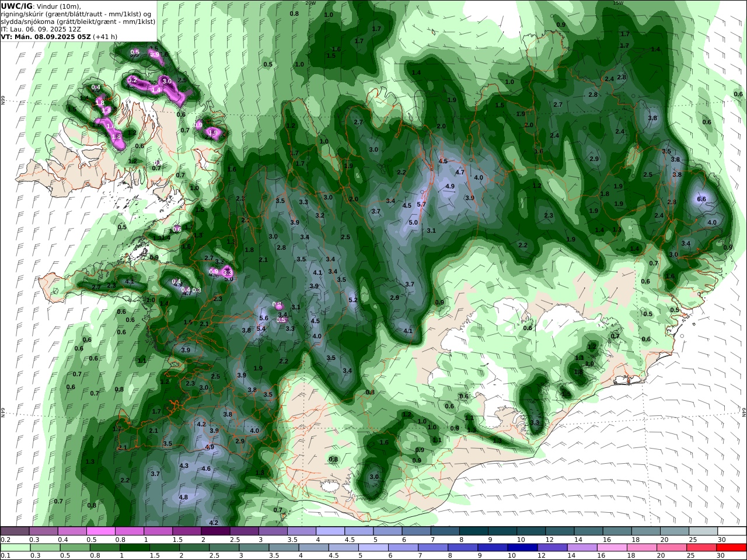The height and width of the screenshot is (560, 747).
Task: Click the IT: Lau. 06. 09. 2025 12Z line
Action: pyautogui.click(x=41, y=29)
